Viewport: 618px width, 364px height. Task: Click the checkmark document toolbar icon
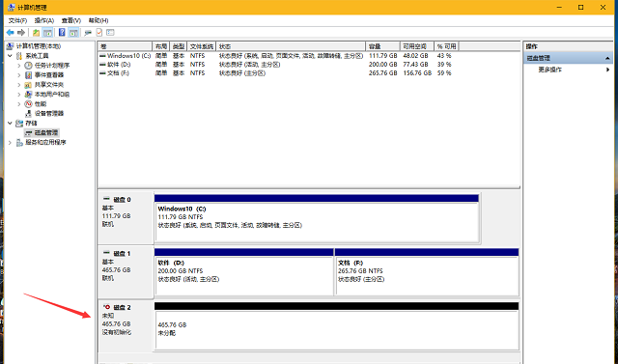click(x=98, y=32)
